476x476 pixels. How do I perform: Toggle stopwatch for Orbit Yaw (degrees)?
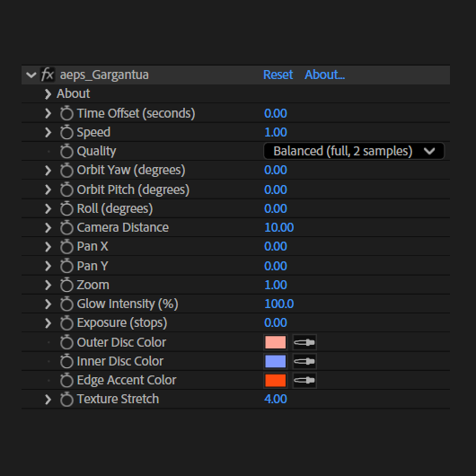click(x=66, y=171)
